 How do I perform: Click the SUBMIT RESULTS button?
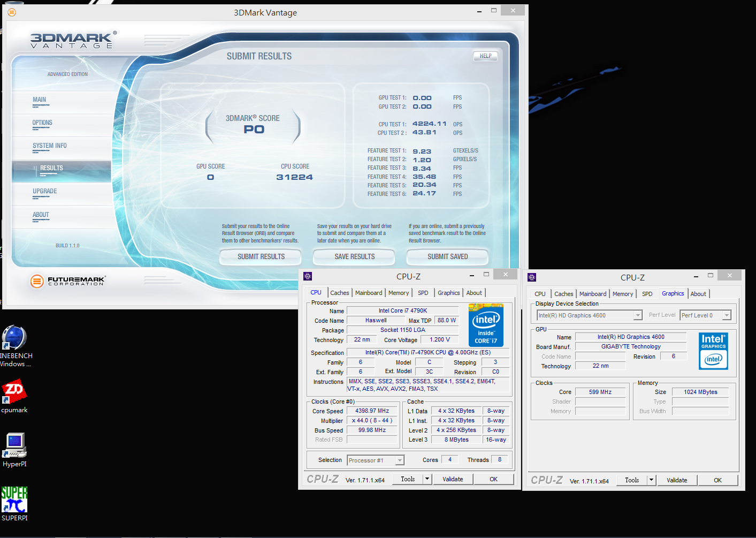(261, 257)
